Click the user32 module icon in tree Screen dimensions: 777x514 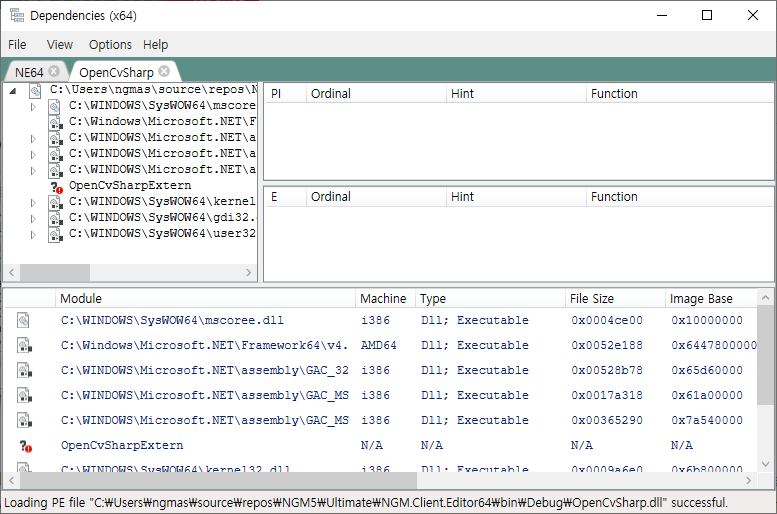click(55, 234)
